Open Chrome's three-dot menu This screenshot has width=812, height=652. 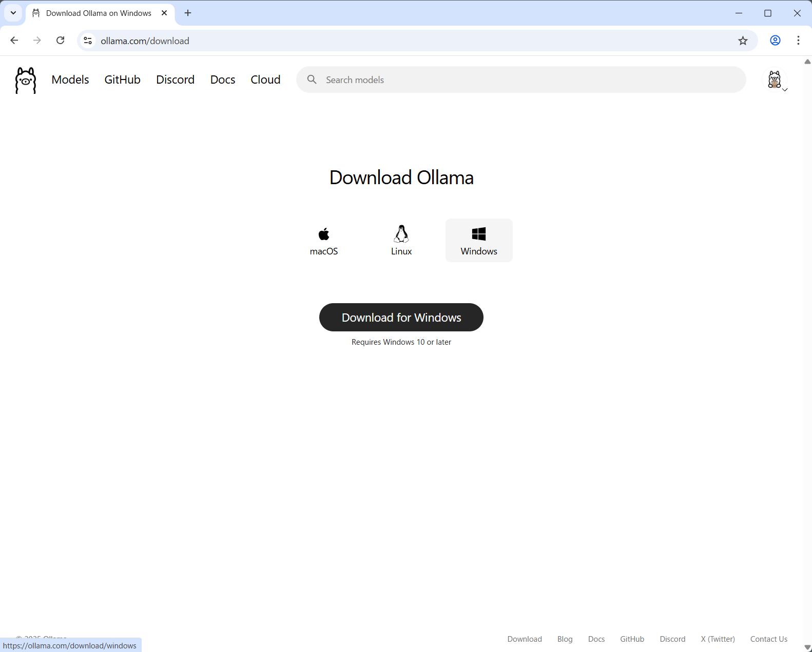pyautogui.click(x=798, y=41)
